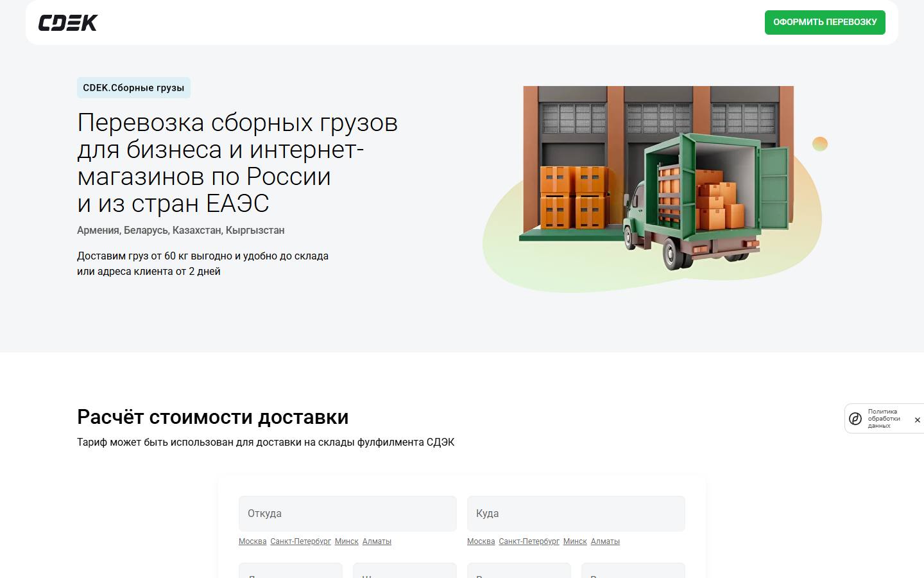Choose Москва under the Откуда field

252,541
